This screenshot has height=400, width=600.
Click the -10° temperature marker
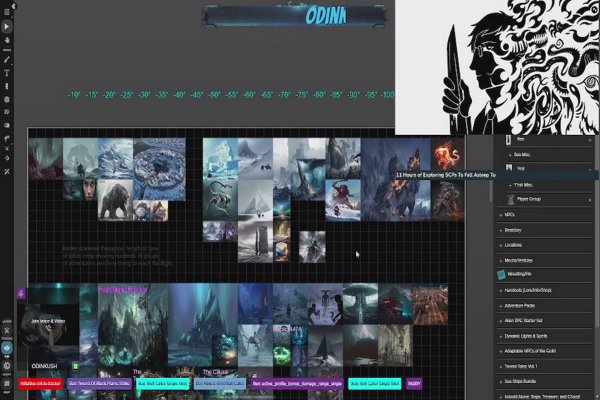pos(74,95)
